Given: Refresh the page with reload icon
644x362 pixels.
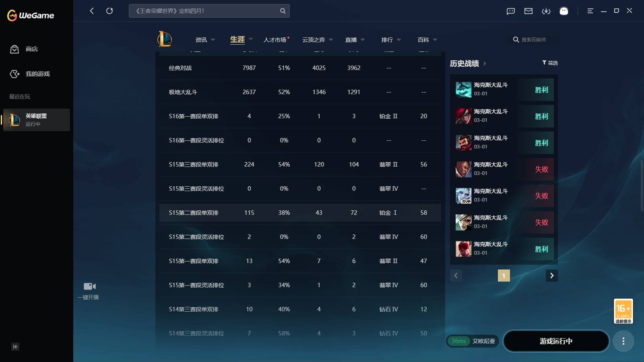Looking at the screenshot, I should coord(109,11).
